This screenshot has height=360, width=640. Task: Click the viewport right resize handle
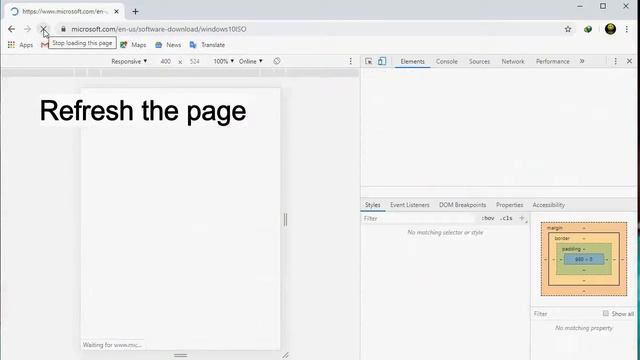click(x=285, y=220)
